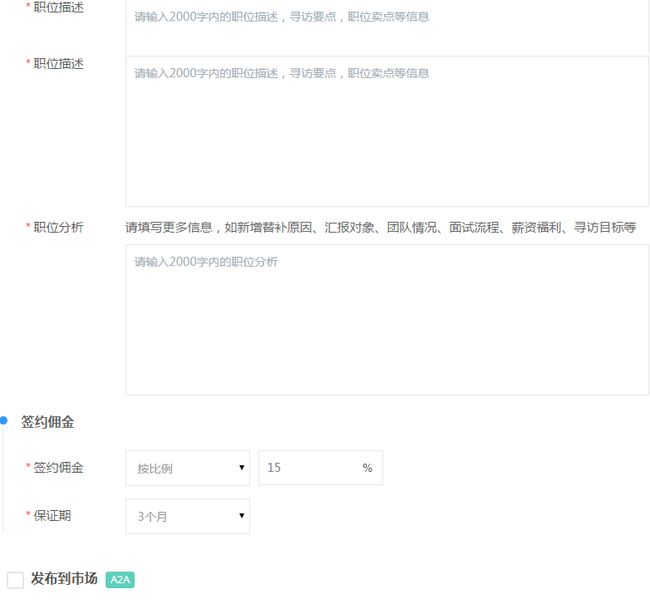Click the commission percentage field showing 15
This screenshot has width=650, height=609.
tap(320, 468)
